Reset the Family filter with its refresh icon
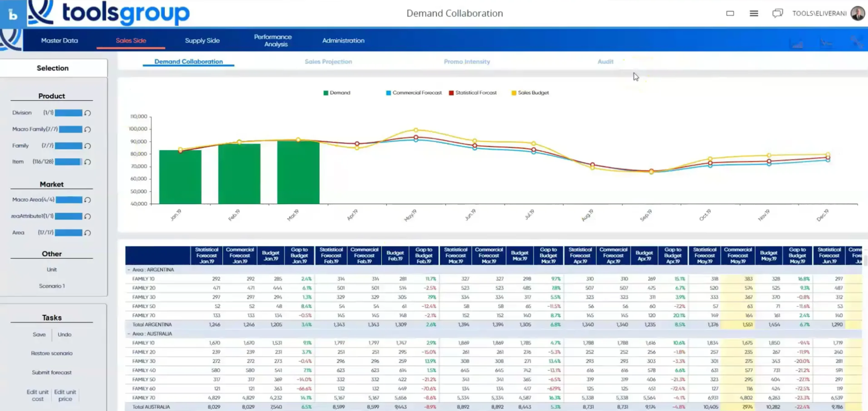Screen dimensions: 868x411 pos(87,146)
